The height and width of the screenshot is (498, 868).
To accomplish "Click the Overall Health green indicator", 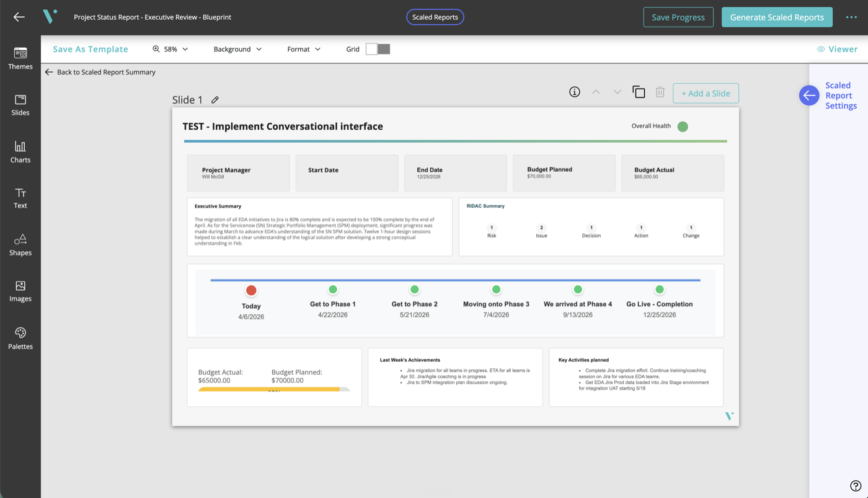I will (683, 127).
